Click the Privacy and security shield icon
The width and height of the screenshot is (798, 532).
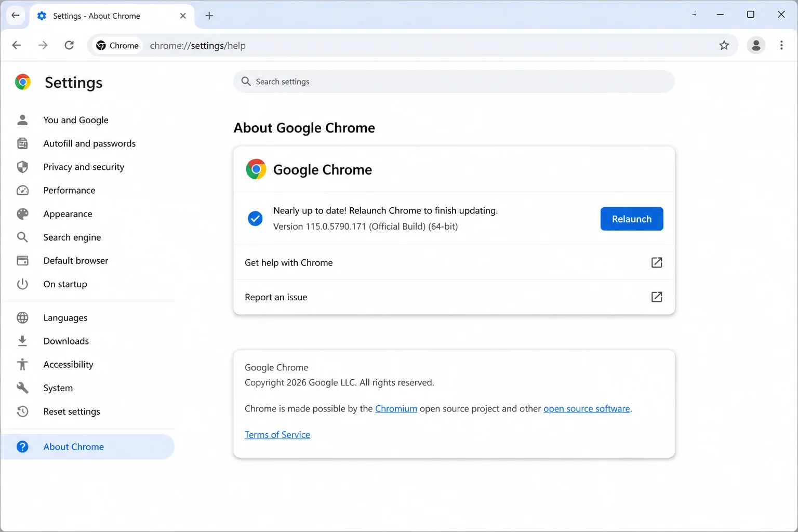[22, 167]
